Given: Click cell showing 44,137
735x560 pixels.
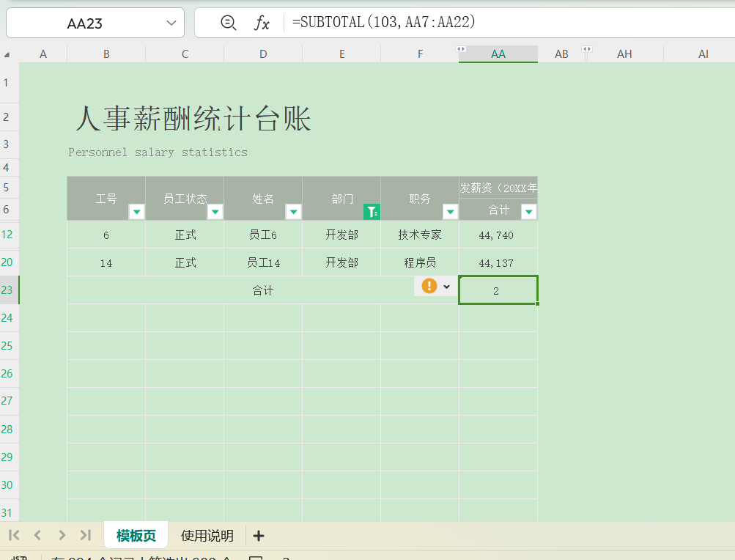Looking at the screenshot, I should (x=498, y=262).
